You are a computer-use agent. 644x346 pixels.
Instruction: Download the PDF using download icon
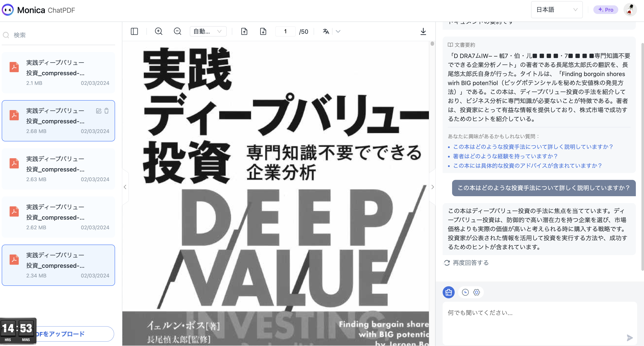(423, 31)
